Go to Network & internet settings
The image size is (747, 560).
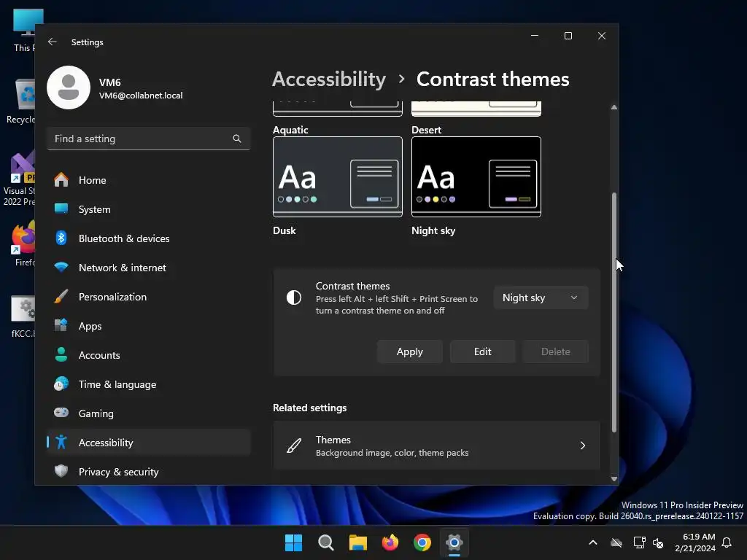click(149, 267)
